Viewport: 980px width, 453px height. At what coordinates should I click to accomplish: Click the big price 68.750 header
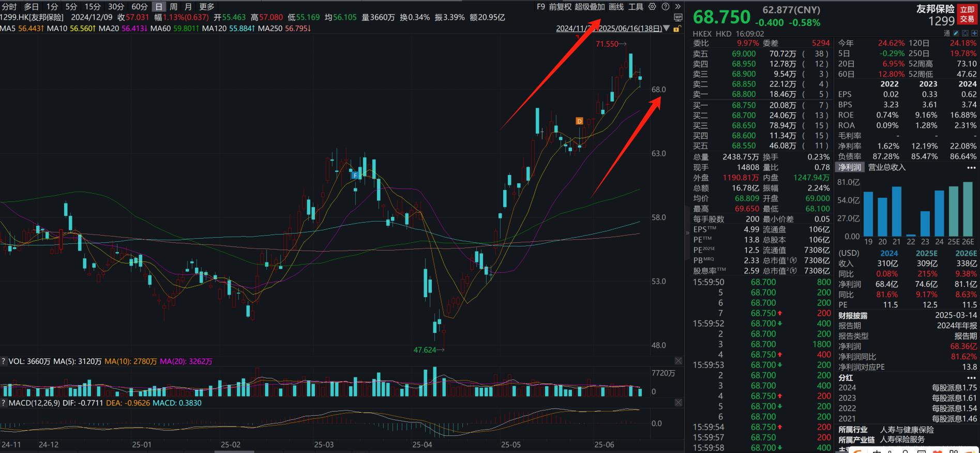721,17
